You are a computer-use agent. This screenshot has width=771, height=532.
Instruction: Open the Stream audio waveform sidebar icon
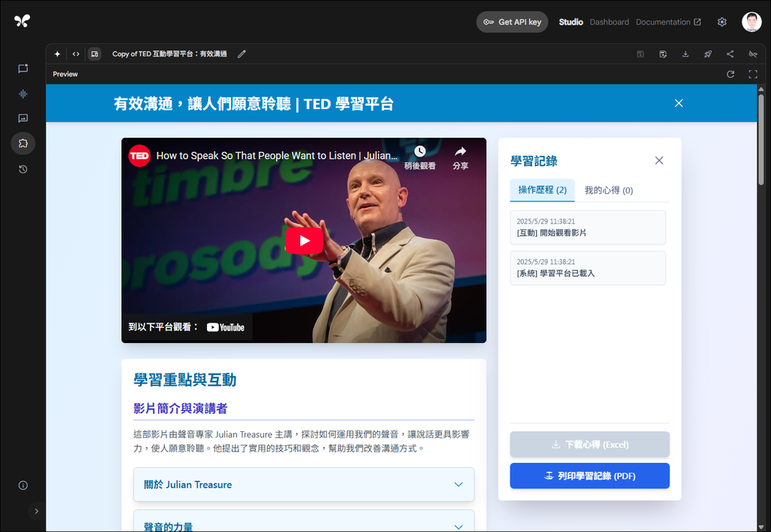coord(23,94)
